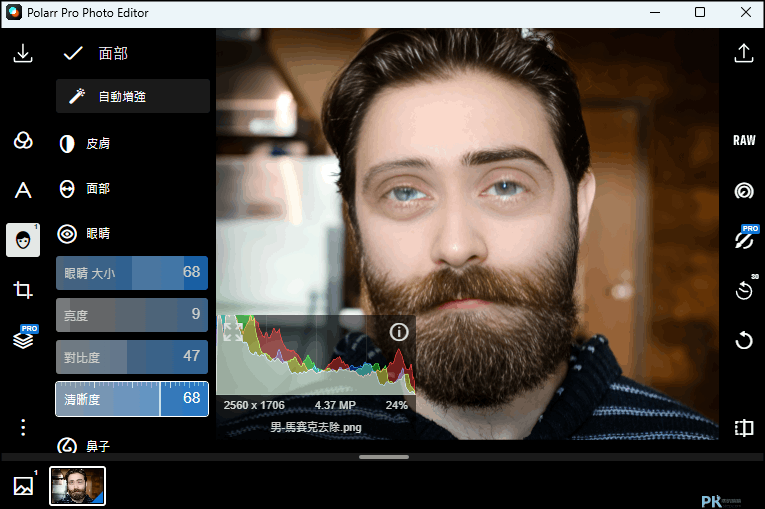Click the file name 男-馬賽克去除.png
This screenshot has width=765, height=509.
316,428
